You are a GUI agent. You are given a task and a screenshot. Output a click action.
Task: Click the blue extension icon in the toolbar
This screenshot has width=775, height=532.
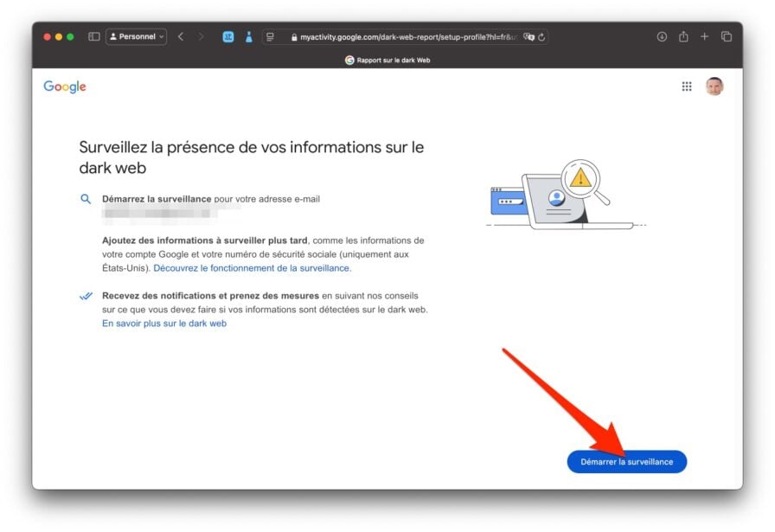tap(228, 37)
